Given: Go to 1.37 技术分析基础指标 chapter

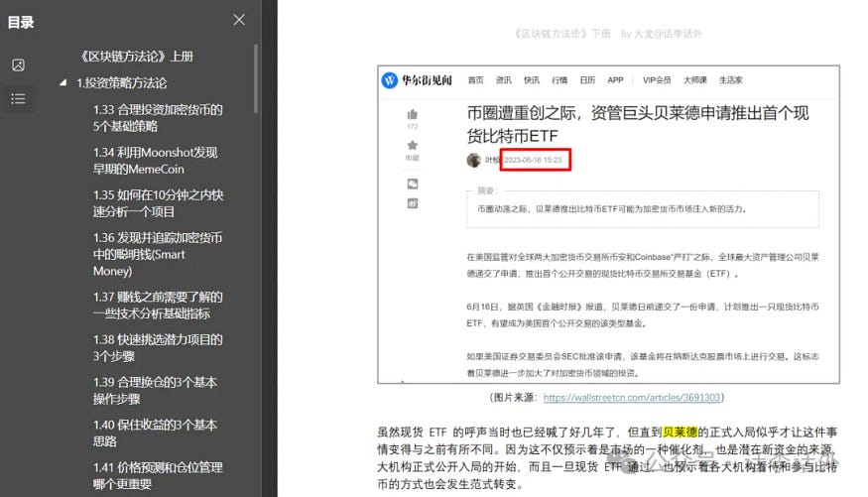Looking at the screenshot, I should (x=158, y=305).
